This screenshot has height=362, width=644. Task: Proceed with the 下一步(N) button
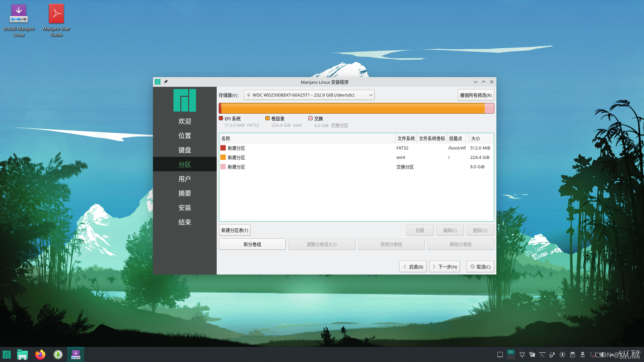point(444,267)
